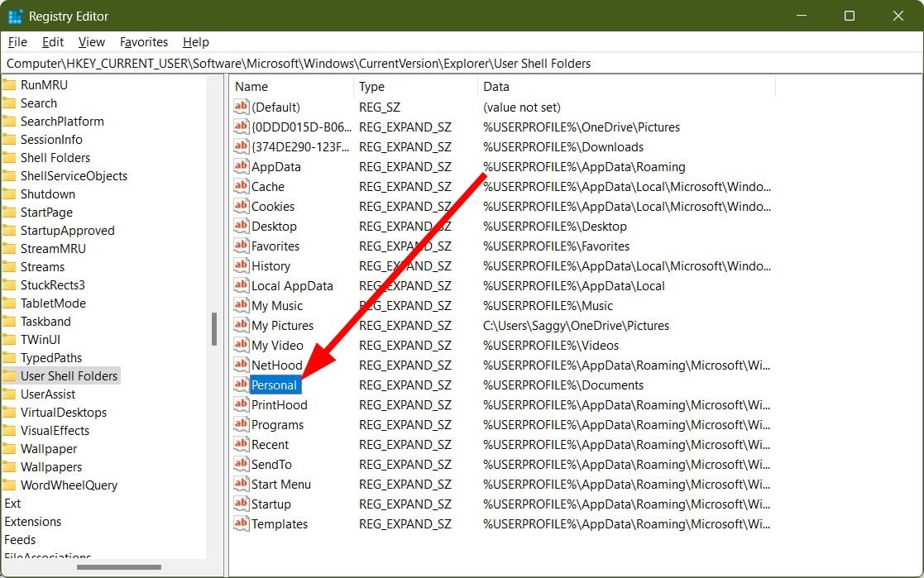This screenshot has width=924, height=578.
Task: Click the string icon next to Programs
Action: (241, 424)
